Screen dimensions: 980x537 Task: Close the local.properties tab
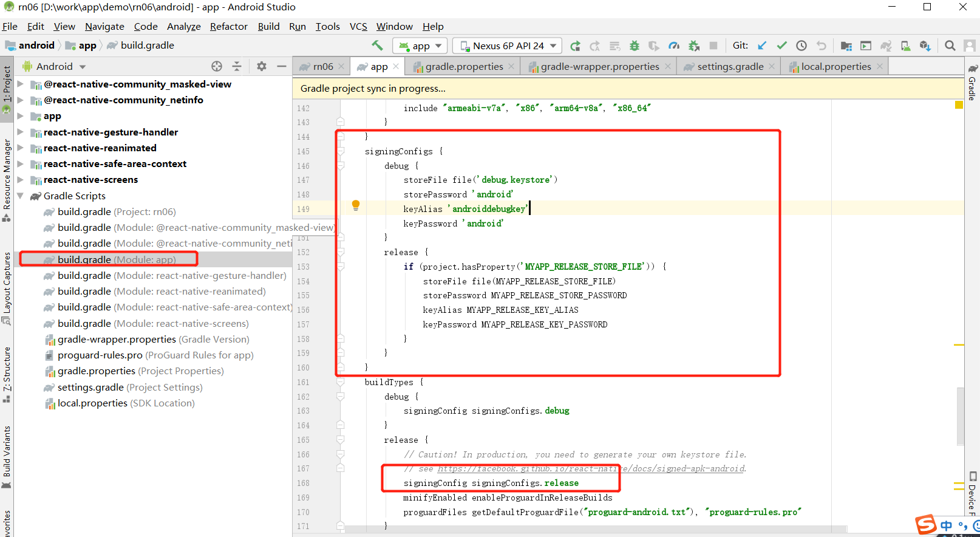pos(879,66)
